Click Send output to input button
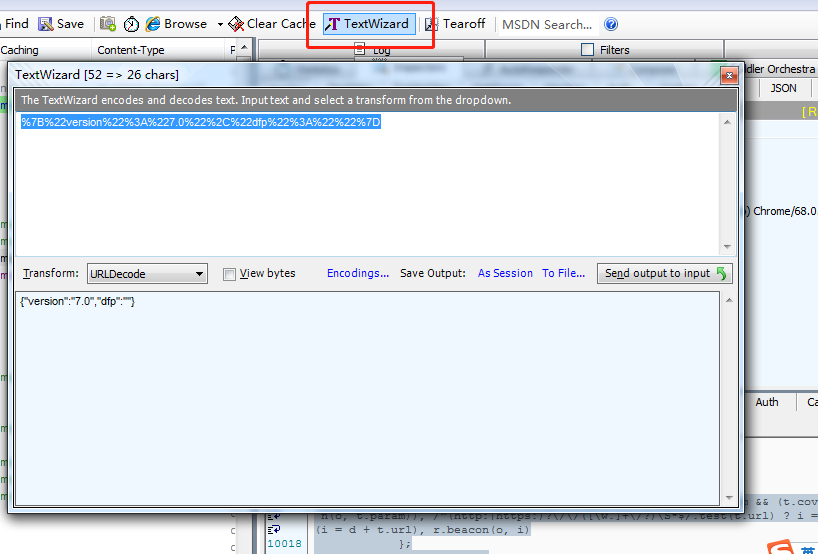Image resolution: width=818 pixels, height=554 pixels. (665, 273)
